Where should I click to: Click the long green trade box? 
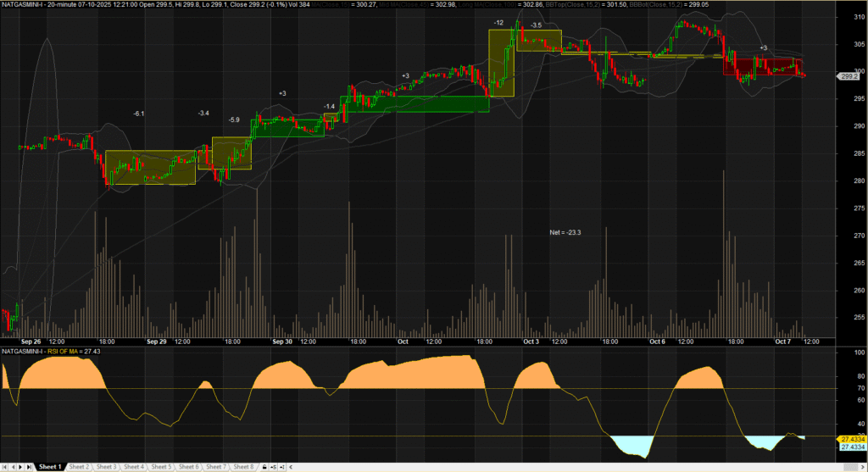pyautogui.click(x=415, y=104)
